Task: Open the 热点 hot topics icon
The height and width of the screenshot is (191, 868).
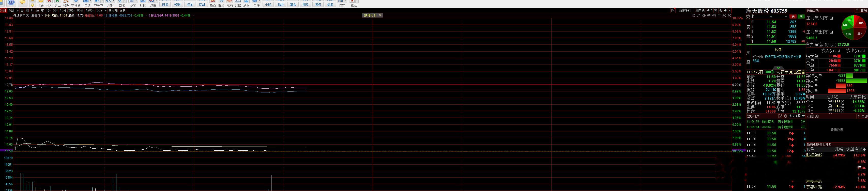Action: tap(213, 3)
